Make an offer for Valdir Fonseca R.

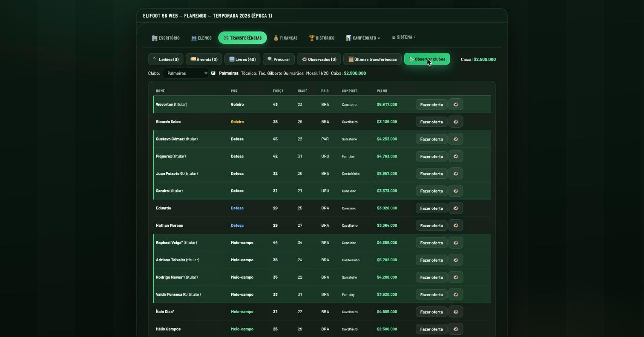(431, 294)
